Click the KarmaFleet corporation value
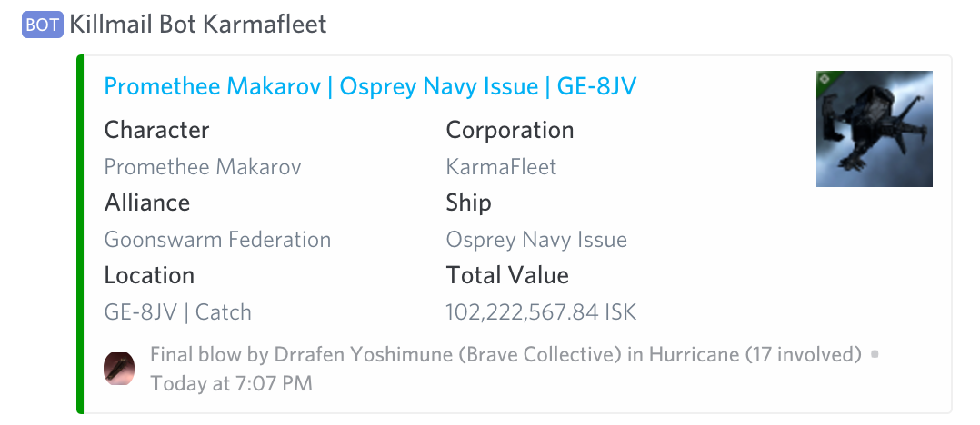The width and height of the screenshot is (980, 425). coord(501,166)
